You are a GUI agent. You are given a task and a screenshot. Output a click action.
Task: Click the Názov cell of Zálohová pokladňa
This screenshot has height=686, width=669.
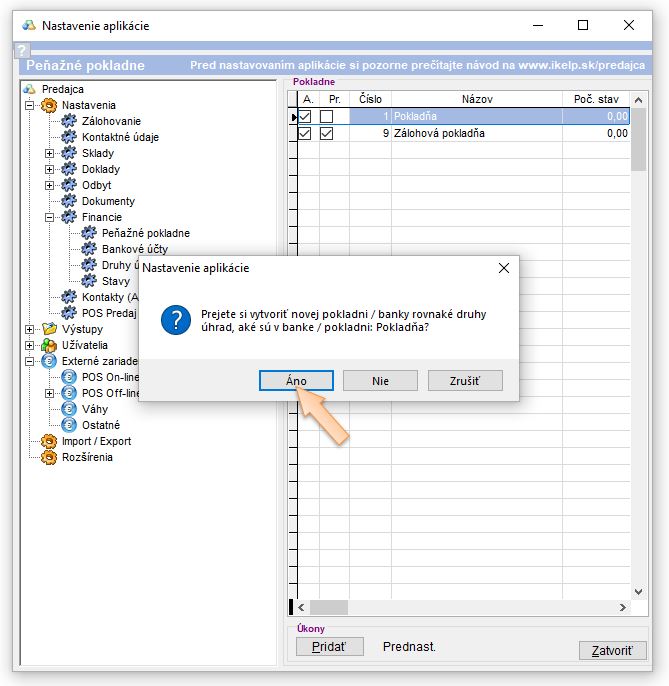point(475,133)
